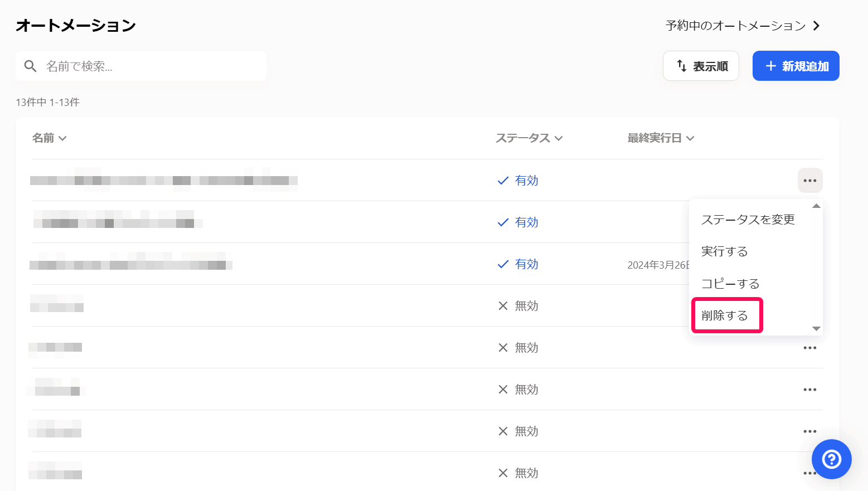This screenshot has width=868, height=491.
Task: Choose コピーする from the row menu
Action: [730, 284]
